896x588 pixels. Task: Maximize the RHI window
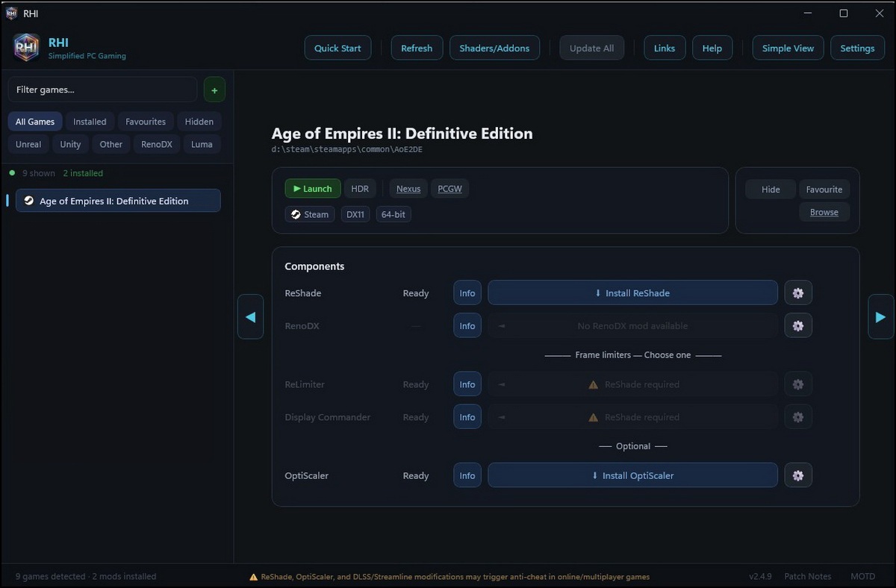(x=843, y=13)
